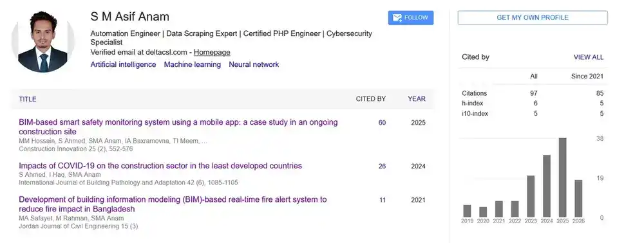Open Impacts of COVID-19 construction paper
Image resolution: width=644 pixels, height=243 pixels.
(160, 166)
